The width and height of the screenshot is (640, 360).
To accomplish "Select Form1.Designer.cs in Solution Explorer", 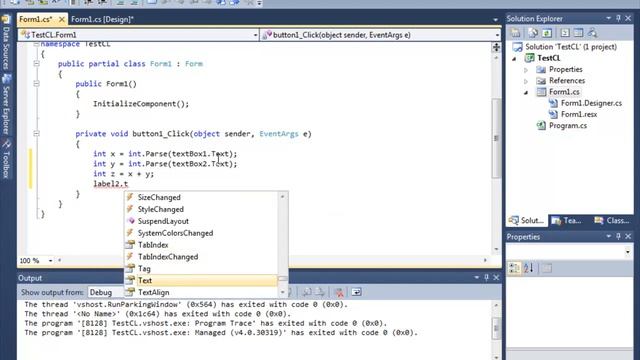I will pos(591,103).
